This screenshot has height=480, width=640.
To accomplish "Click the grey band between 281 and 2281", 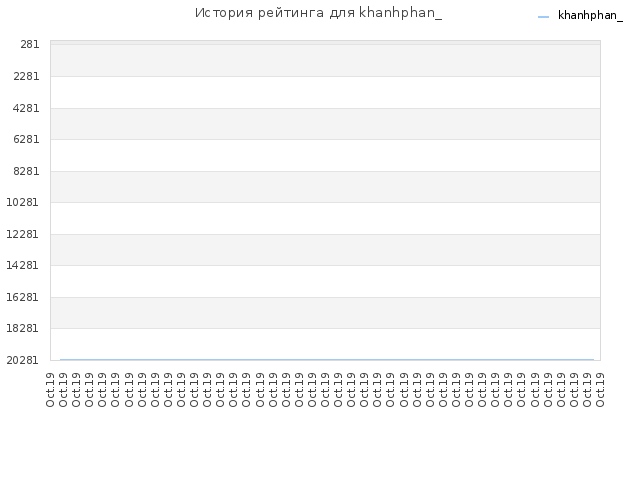I will [325, 60].
